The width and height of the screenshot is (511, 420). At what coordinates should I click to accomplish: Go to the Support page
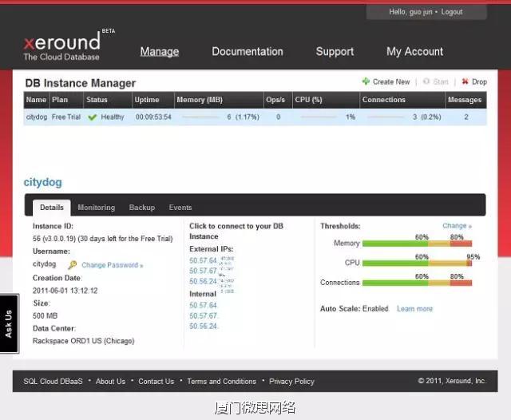335,51
